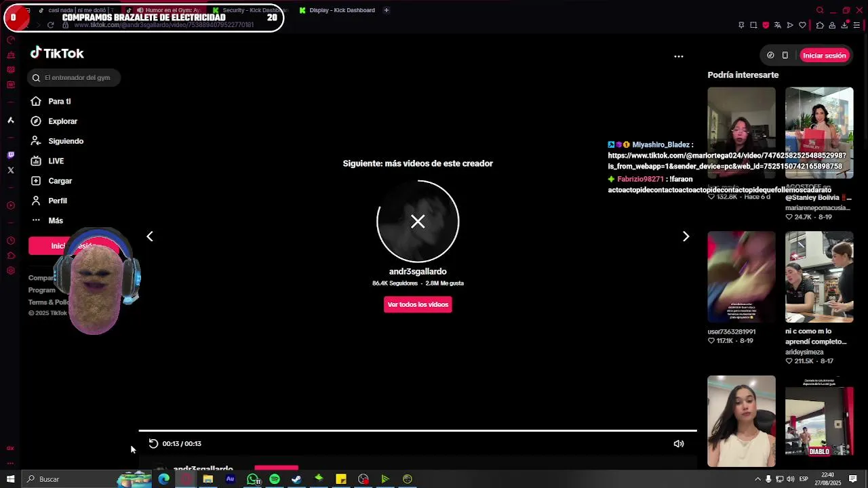Click the Miyashiro_Bladez chat username
This screenshot has width=868, height=488.
click(660, 145)
